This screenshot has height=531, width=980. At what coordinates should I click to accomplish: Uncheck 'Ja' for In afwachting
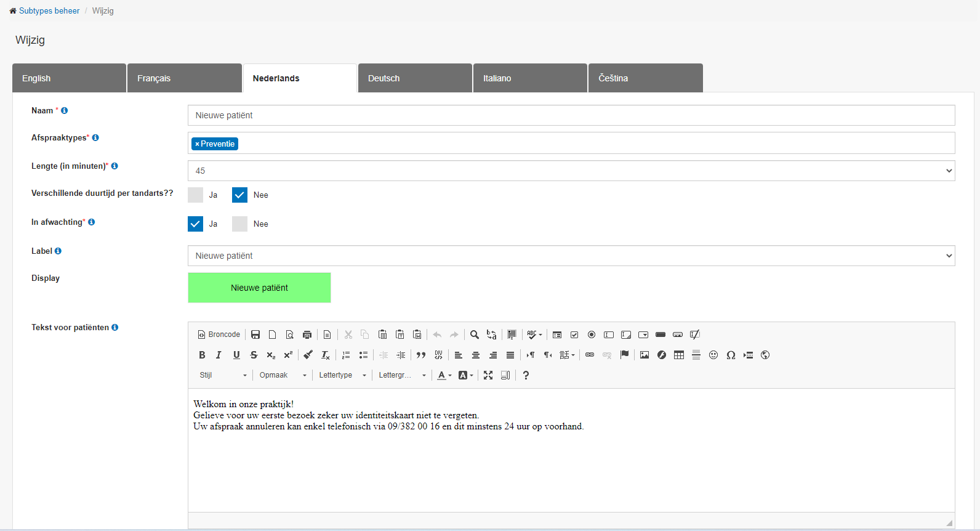point(196,224)
